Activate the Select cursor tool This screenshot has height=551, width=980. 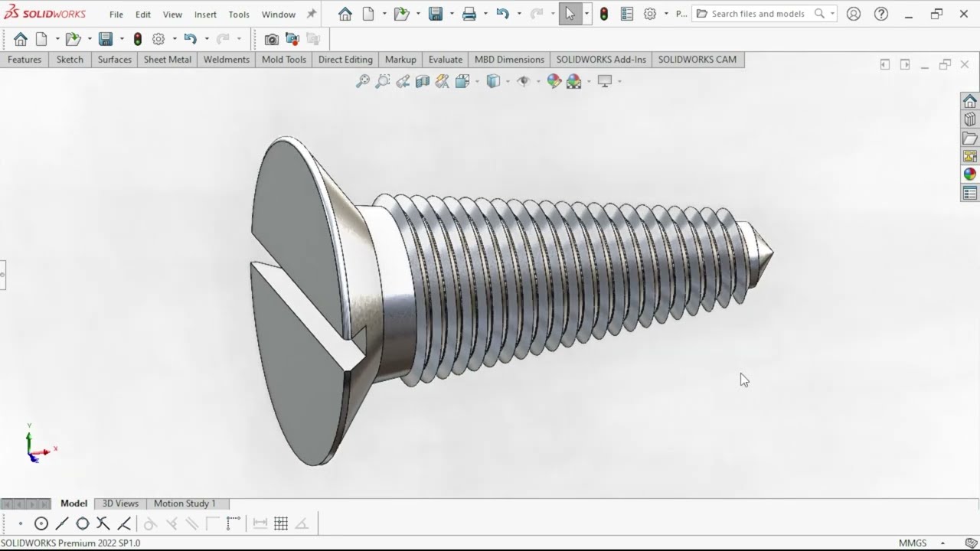[x=570, y=14]
